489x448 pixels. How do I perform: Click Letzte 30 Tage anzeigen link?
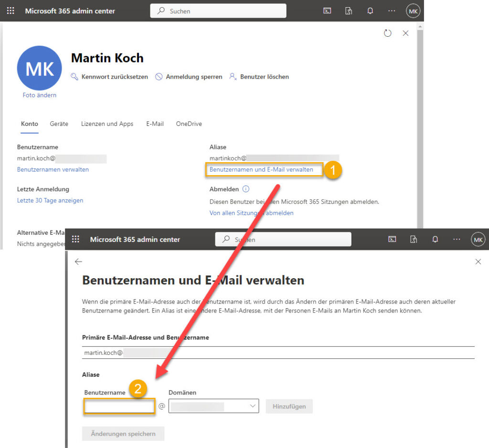click(50, 200)
